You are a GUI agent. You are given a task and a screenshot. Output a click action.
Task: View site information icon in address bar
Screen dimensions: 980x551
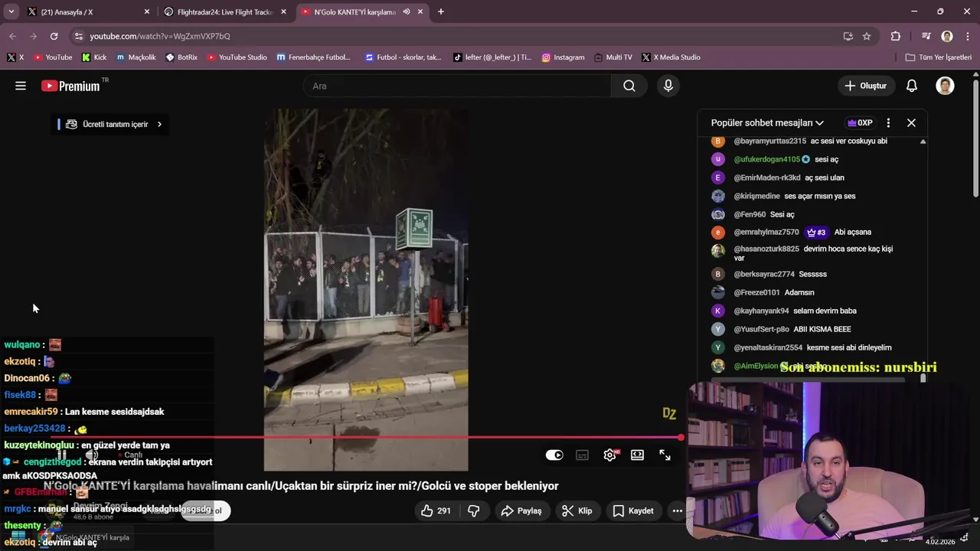click(x=78, y=36)
